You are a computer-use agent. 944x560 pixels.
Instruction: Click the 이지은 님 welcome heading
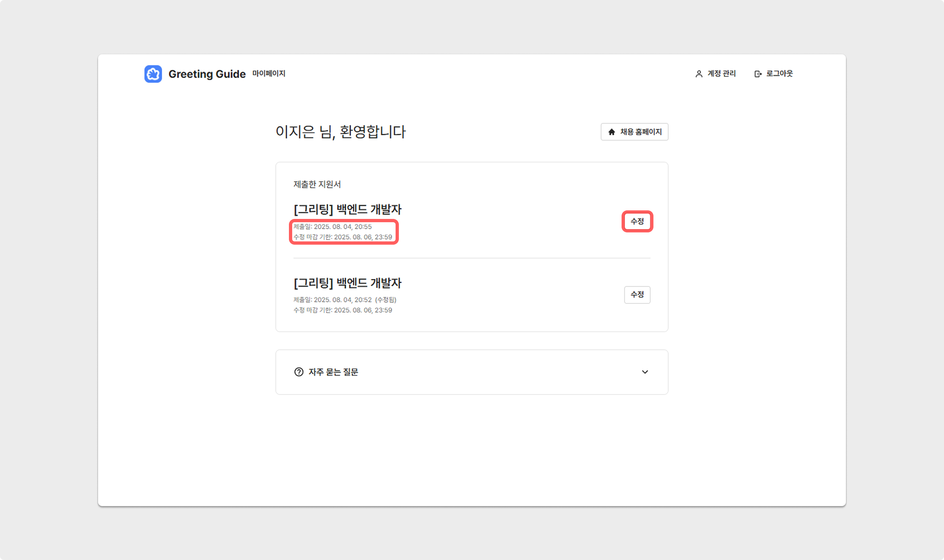(x=340, y=132)
